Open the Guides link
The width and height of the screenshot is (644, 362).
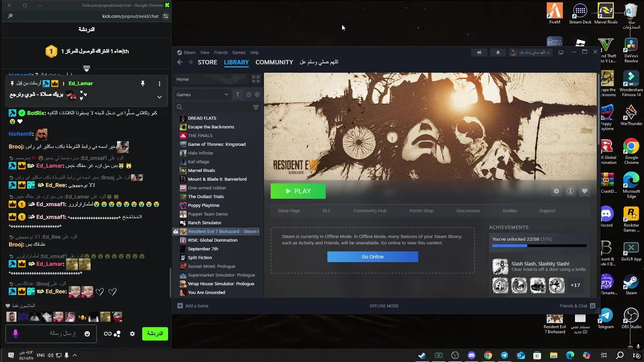[510, 211]
